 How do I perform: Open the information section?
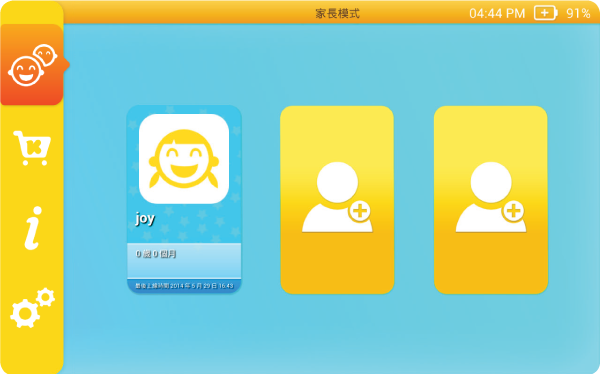[x=33, y=228]
